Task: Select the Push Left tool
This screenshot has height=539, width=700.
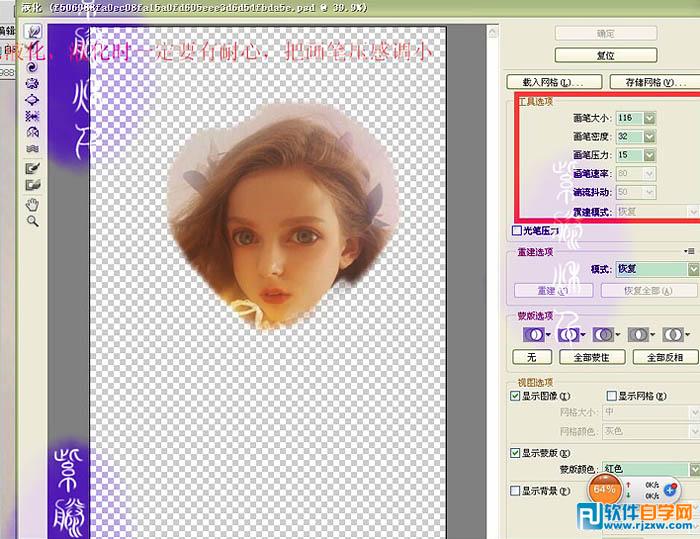Action: pyautogui.click(x=32, y=116)
